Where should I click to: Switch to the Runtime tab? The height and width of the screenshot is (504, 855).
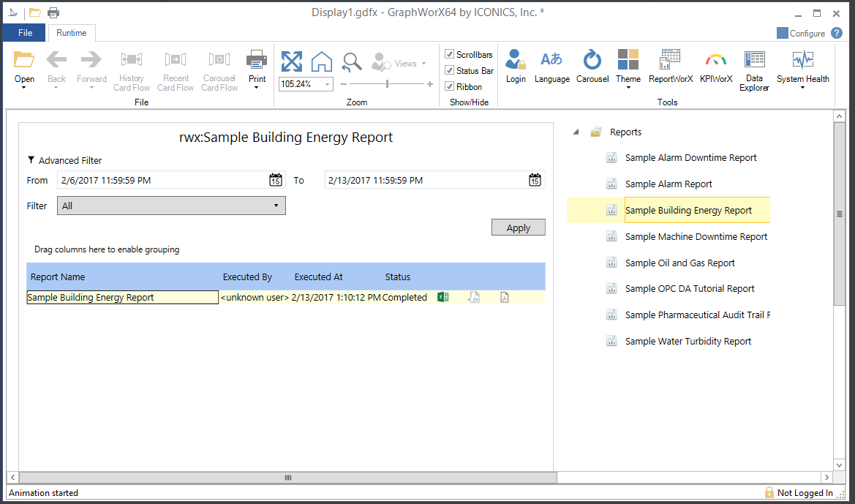pos(71,33)
